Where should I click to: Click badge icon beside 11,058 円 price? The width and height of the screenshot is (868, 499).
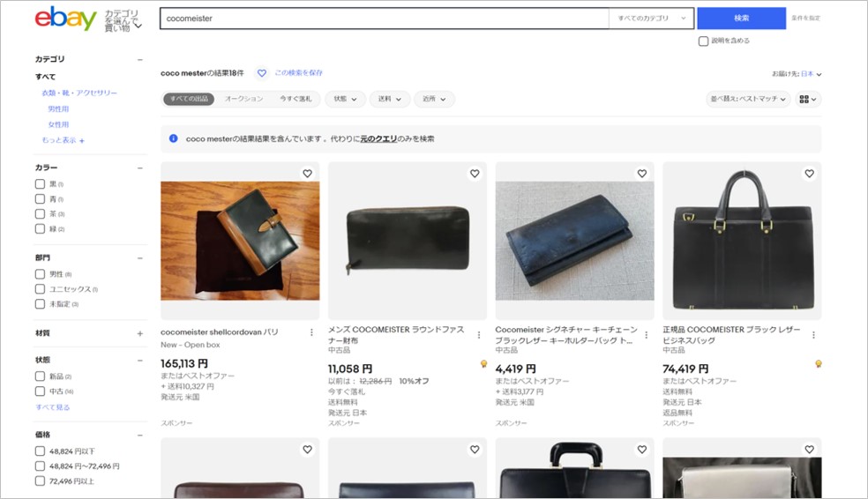point(483,363)
